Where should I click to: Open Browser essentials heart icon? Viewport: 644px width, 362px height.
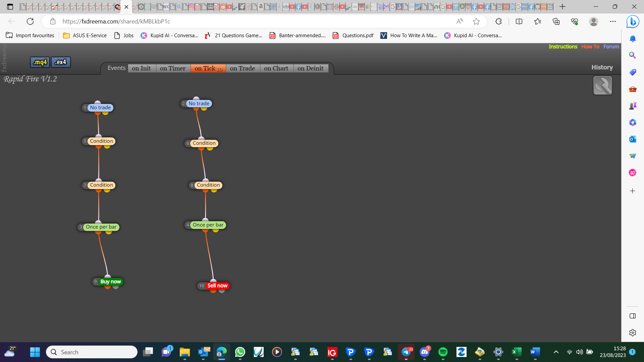pos(575,21)
